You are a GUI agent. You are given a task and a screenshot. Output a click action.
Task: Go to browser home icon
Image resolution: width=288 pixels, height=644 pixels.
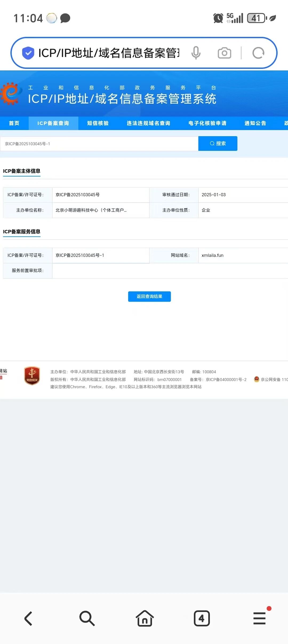(x=145, y=618)
